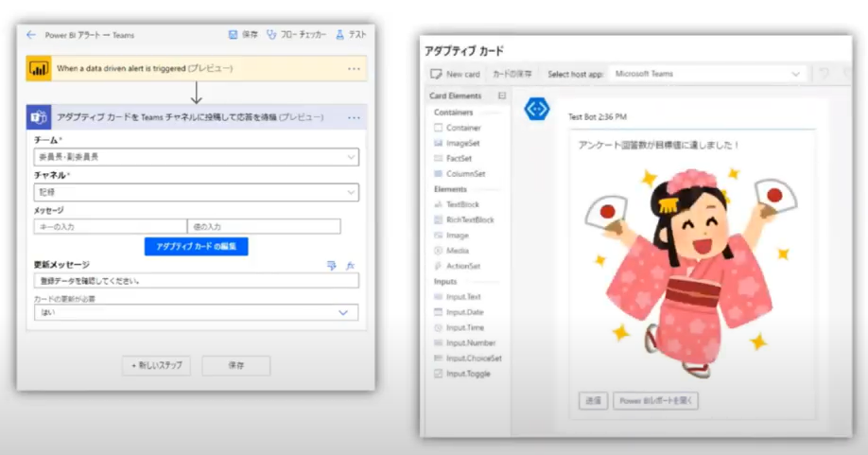This screenshot has height=455, width=868.
Task: Open the Teams action's ellipsis menu
Action: tap(354, 117)
